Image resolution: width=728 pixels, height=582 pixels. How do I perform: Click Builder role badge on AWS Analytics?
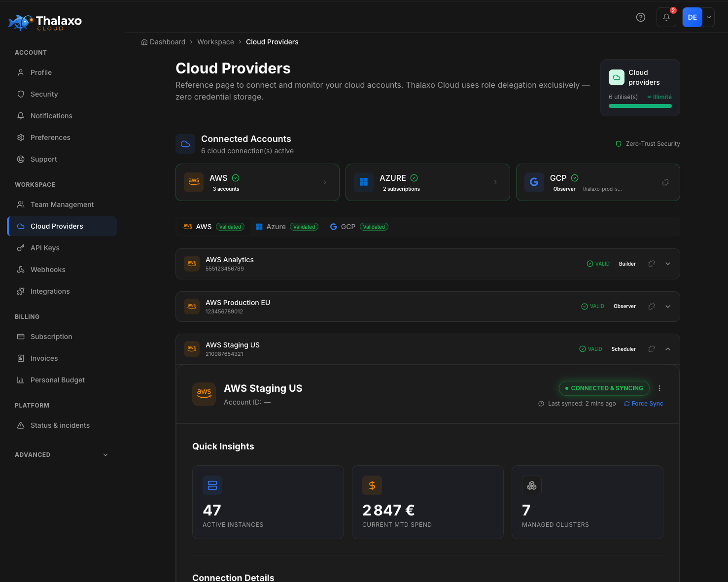pos(627,264)
